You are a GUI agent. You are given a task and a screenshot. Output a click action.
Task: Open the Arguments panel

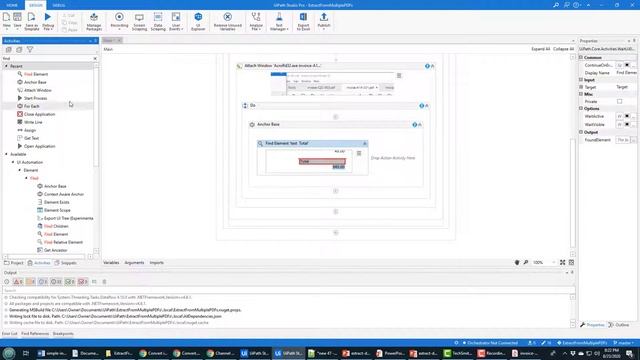(134, 262)
